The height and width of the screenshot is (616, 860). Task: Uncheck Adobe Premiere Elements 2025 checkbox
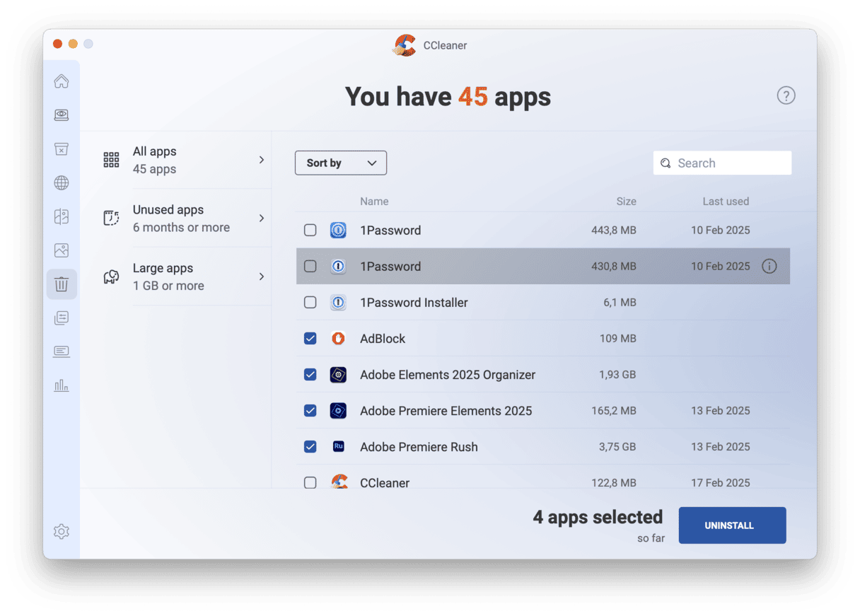tap(310, 411)
